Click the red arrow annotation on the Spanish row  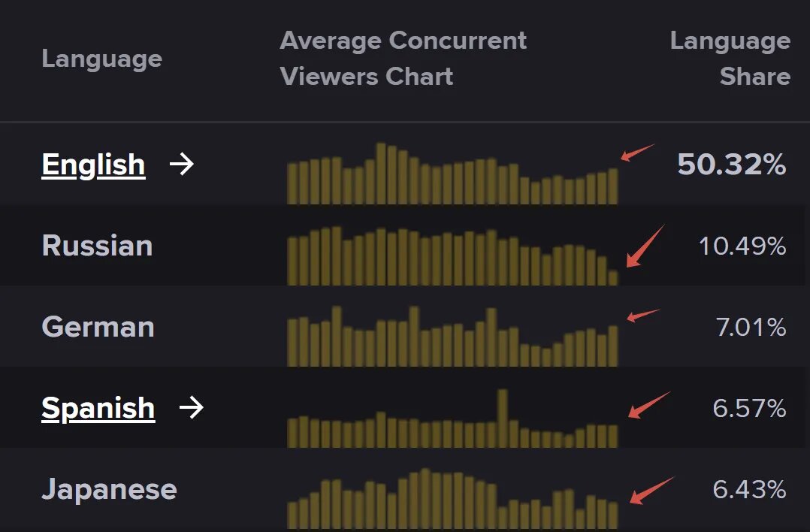click(647, 406)
